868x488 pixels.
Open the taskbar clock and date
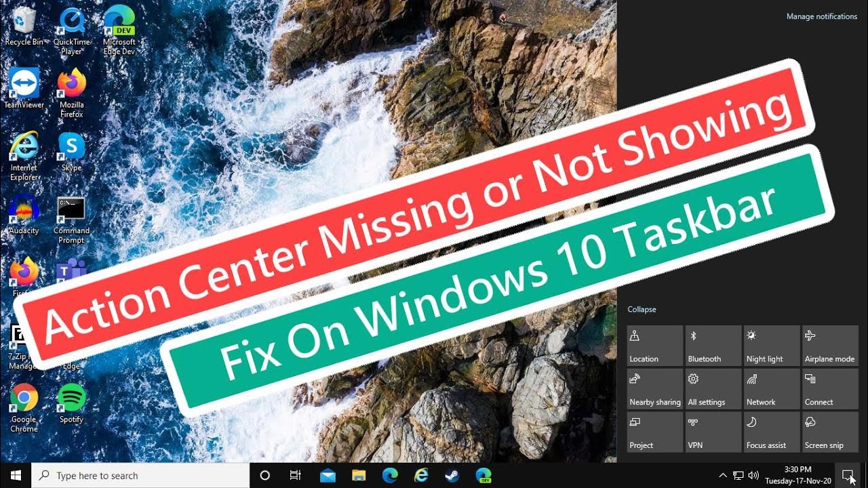tap(797, 475)
